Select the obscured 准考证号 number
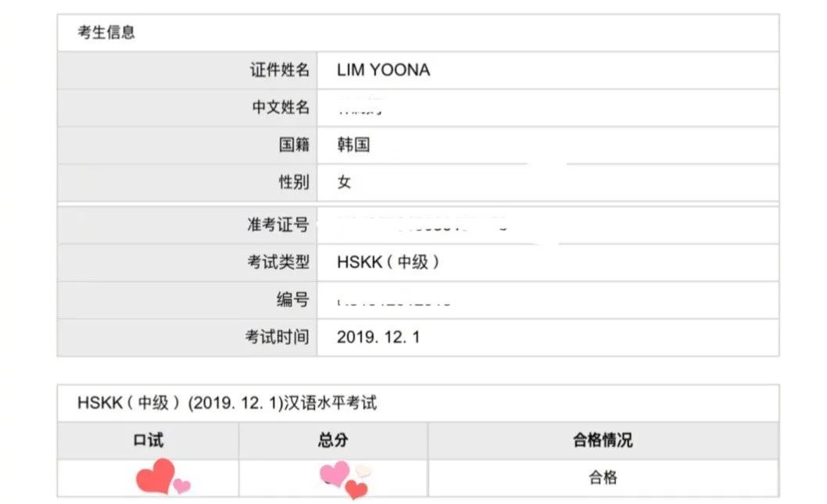 pos(422,225)
